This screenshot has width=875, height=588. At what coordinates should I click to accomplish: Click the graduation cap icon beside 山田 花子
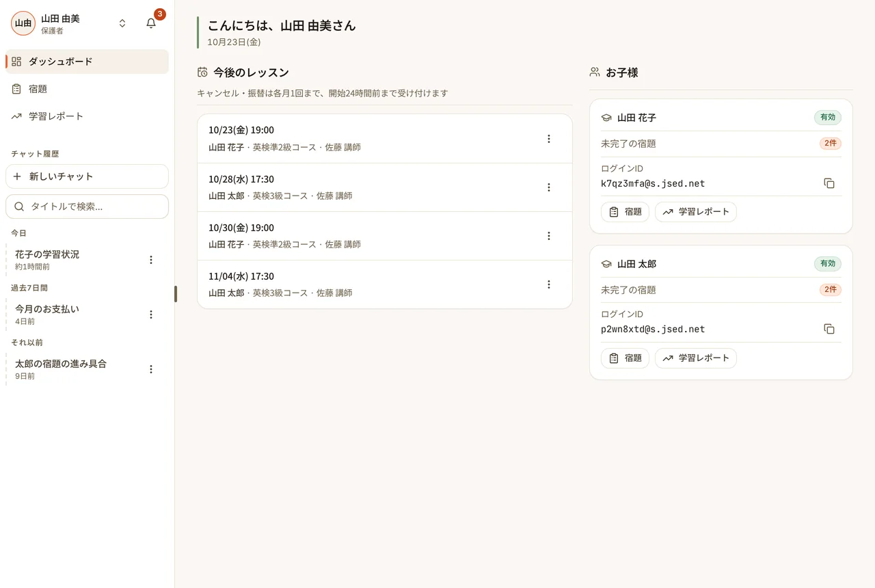(x=606, y=118)
